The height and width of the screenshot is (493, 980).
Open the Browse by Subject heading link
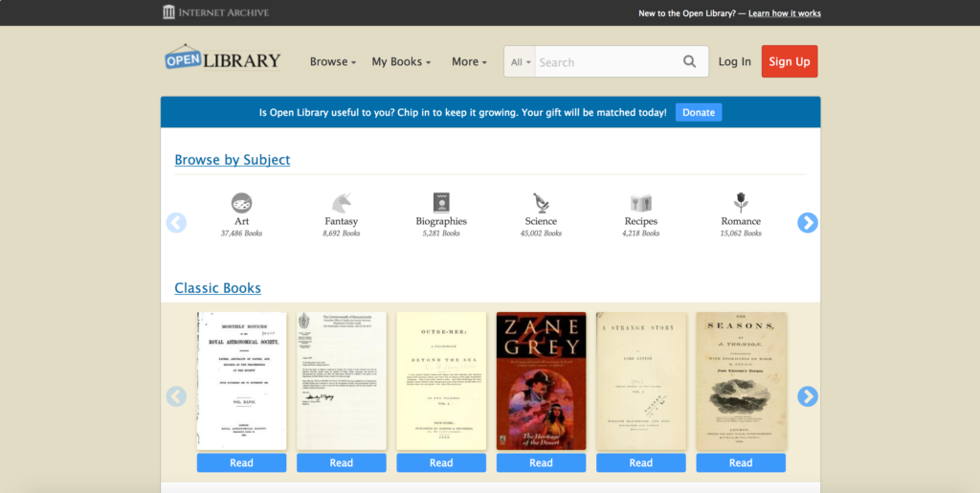pos(232,160)
